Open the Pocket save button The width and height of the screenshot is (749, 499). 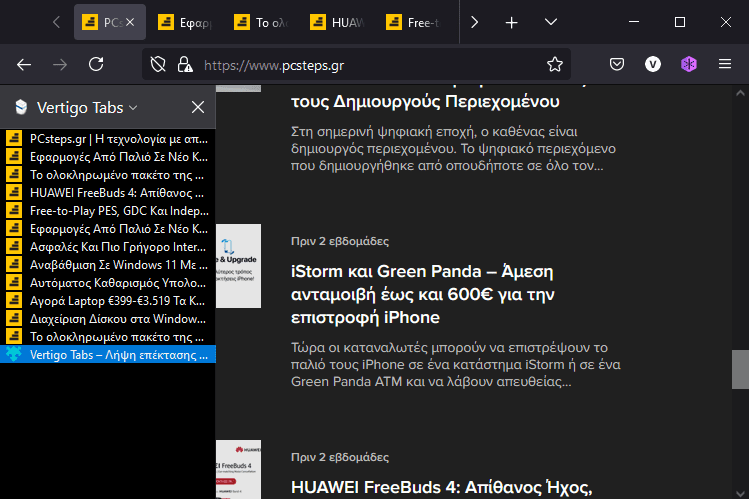(x=617, y=64)
